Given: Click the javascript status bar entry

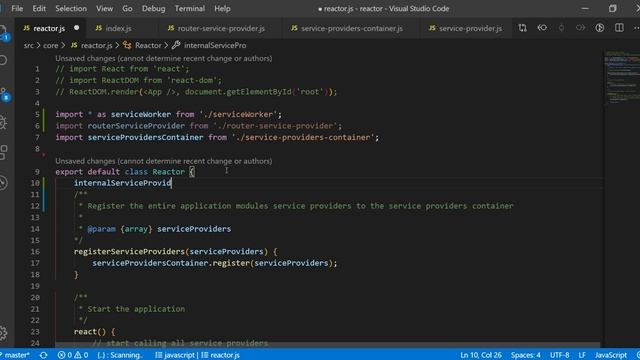Looking at the screenshot, I should (176, 355).
